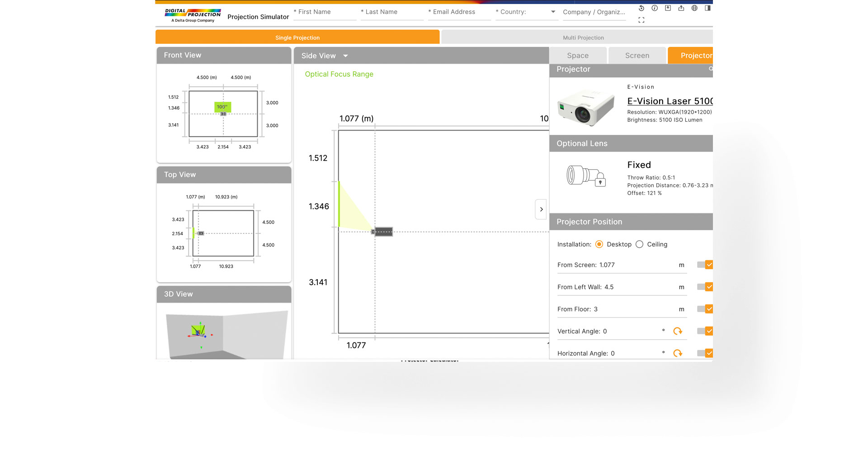Open the information icon in header

tap(655, 8)
